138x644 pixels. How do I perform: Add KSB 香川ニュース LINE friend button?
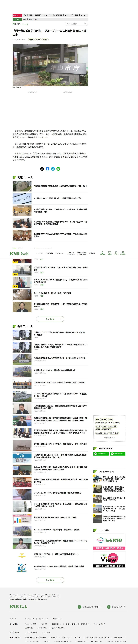(117, 454)
